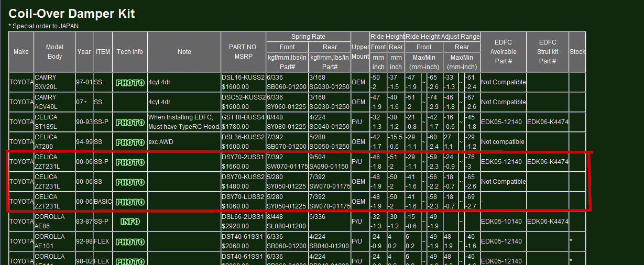Click the '4cyl 4dr' note for CAMRY ACV40L

pos(160,102)
